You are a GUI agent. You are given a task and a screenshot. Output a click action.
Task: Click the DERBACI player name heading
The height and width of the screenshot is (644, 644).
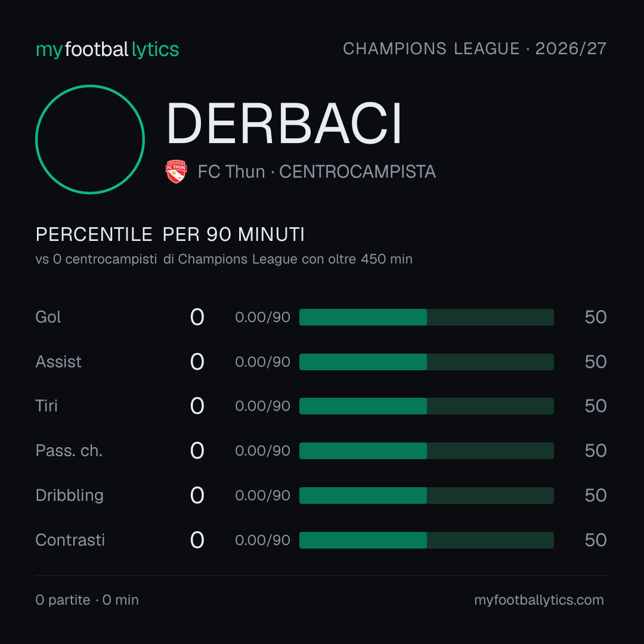click(284, 123)
